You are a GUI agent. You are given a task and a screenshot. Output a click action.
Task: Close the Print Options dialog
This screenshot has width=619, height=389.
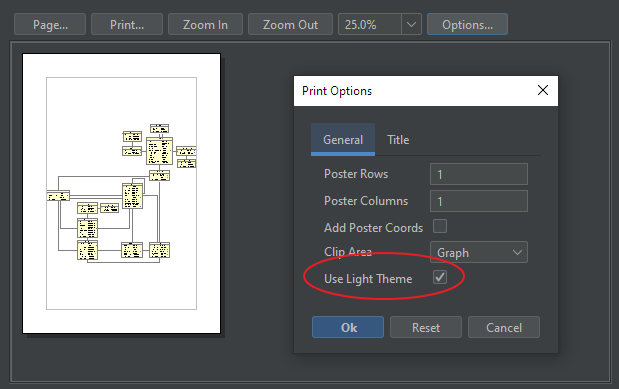[543, 90]
